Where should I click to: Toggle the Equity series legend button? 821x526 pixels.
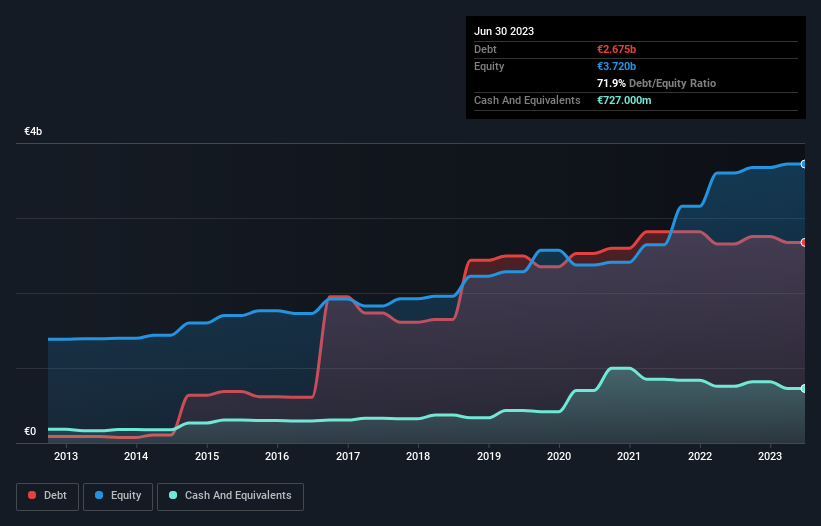[x=118, y=496]
